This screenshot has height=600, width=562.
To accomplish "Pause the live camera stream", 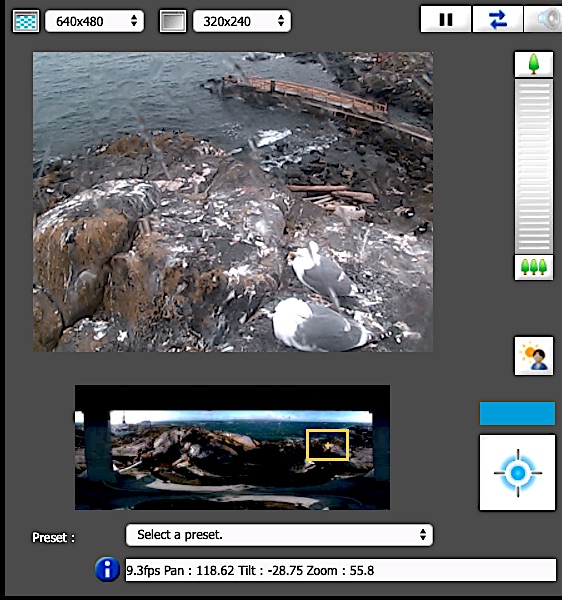I will [446, 19].
